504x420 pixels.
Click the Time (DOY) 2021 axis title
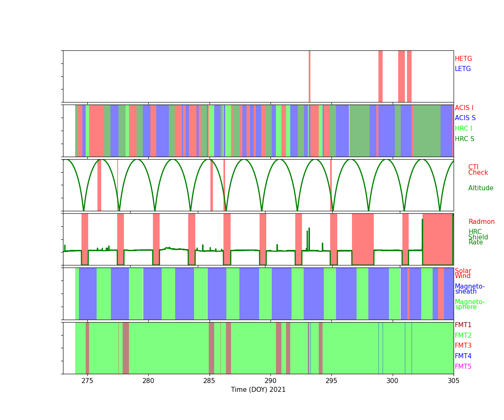(x=258, y=390)
